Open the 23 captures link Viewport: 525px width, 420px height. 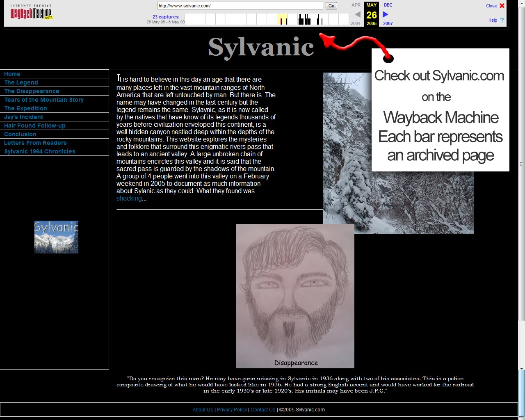165,17
